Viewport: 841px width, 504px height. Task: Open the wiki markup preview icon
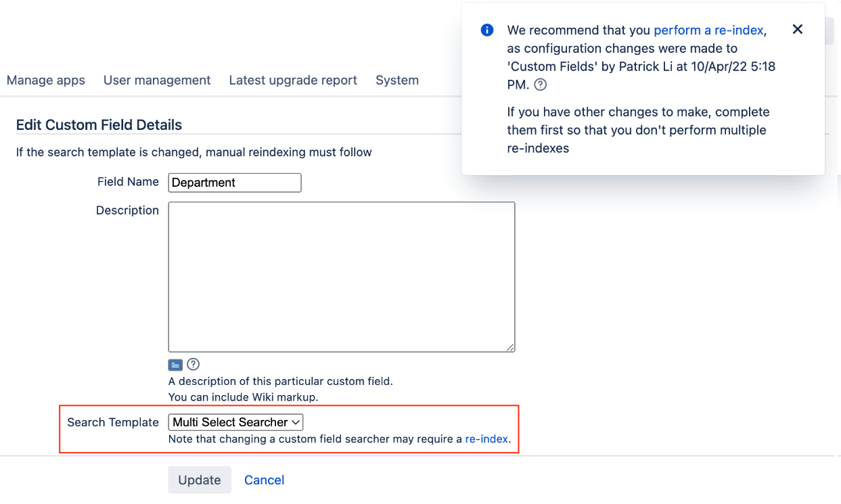tap(175, 365)
